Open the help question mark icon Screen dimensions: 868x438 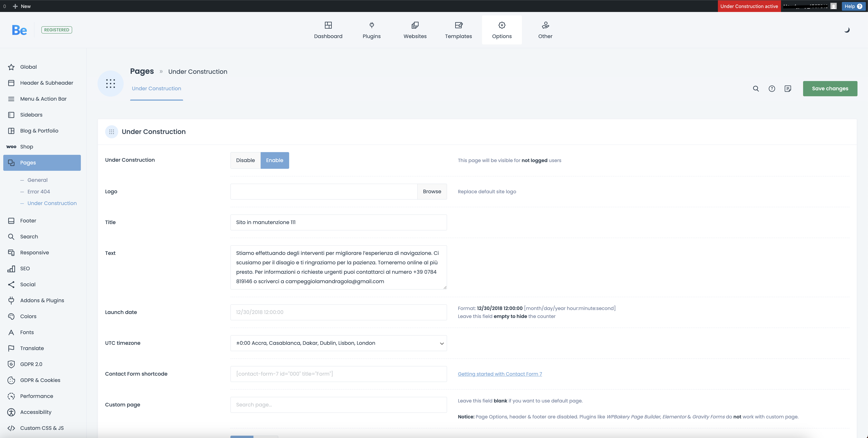(772, 89)
